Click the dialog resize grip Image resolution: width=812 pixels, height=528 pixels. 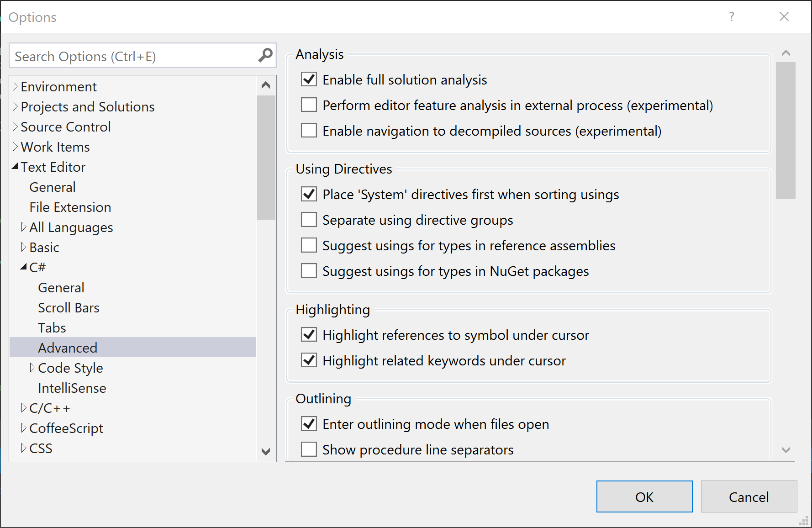(x=804, y=521)
